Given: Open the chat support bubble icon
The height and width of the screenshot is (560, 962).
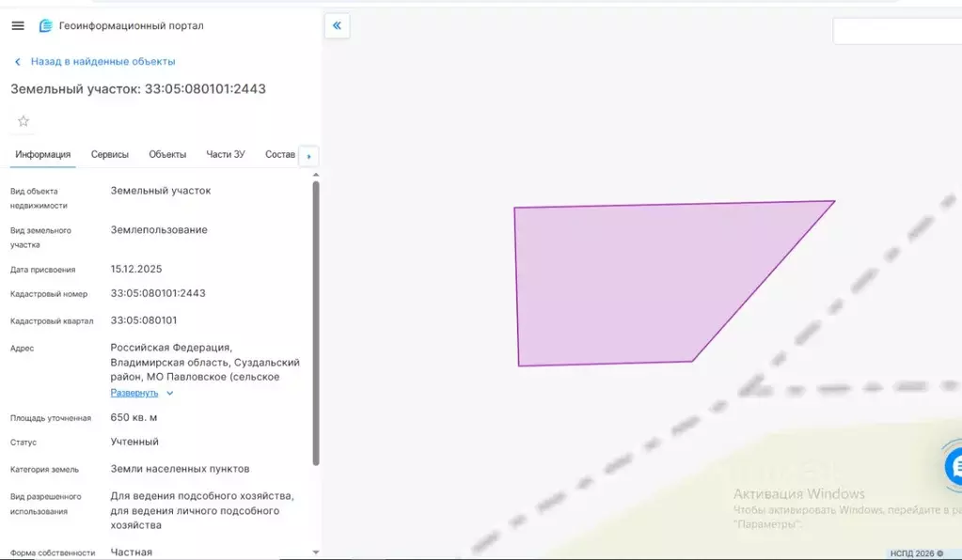Looking at the screenshot, I should (954, 466).
